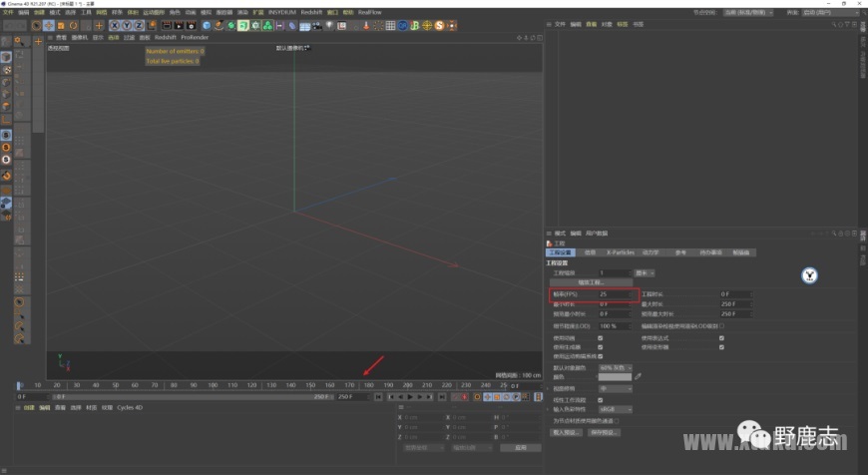Viewport: 868px width, 475px height.
Task: Click the Load Preset button
Action: click(x=566, y=432)
